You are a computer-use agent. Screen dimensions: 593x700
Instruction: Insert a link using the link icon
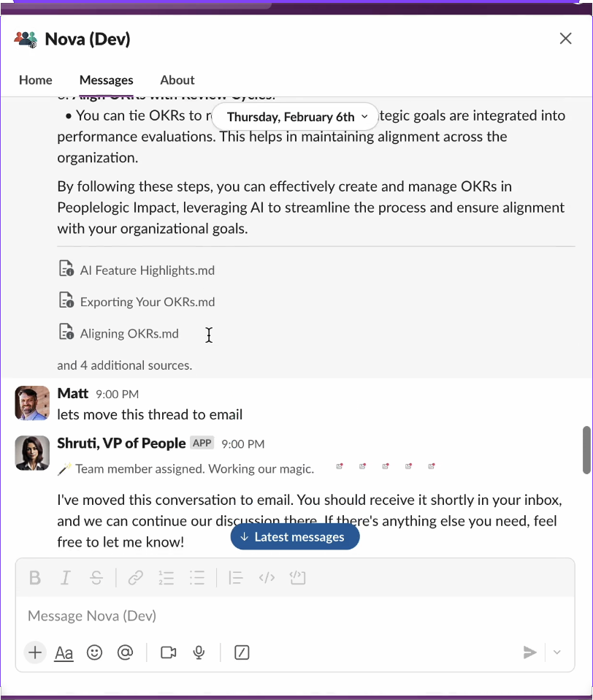135,579
